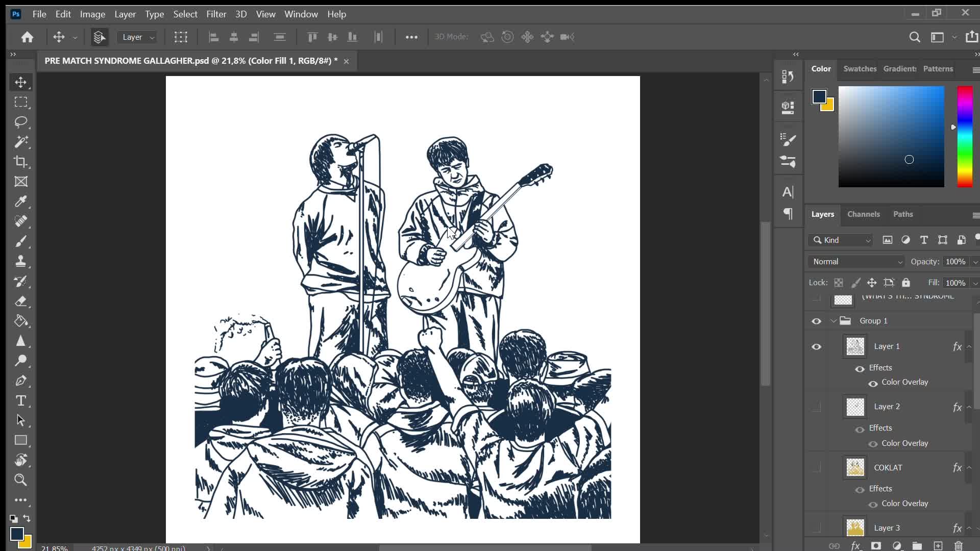Pick a hue on the rainbow slider
980x551 pixels.
[x=965, y=137]
